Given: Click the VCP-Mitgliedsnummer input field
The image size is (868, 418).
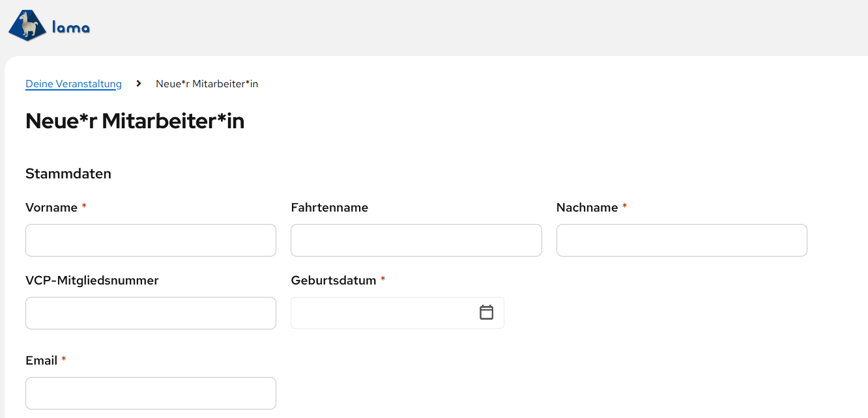Looking at the screenshot, I should point(151,313).
